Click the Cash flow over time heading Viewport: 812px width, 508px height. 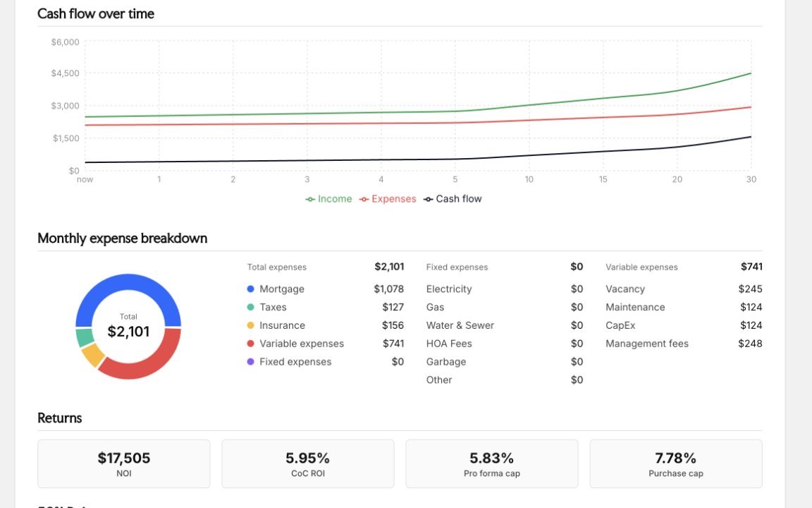(x=96, y=13)
